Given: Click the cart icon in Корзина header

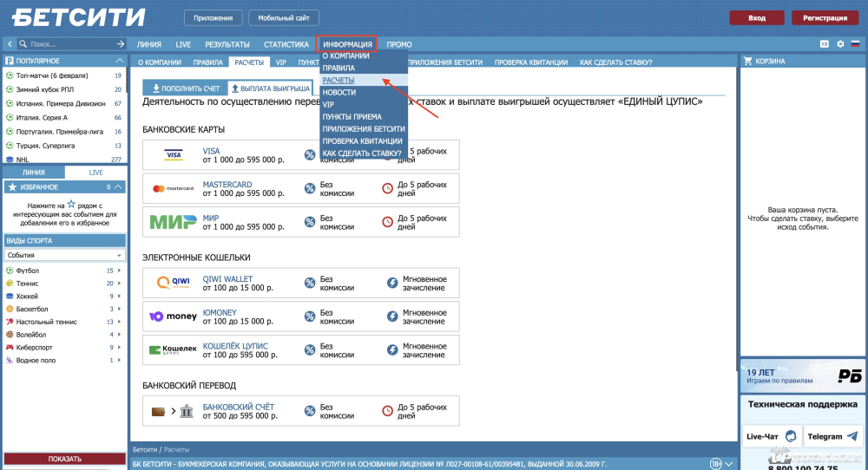Looking at the screenshot, I should 748,61.
